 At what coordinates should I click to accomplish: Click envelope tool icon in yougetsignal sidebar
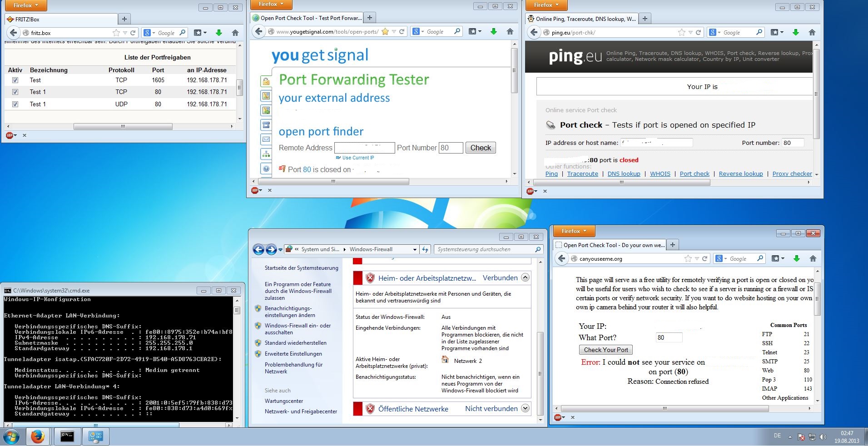tap(266, 139)
